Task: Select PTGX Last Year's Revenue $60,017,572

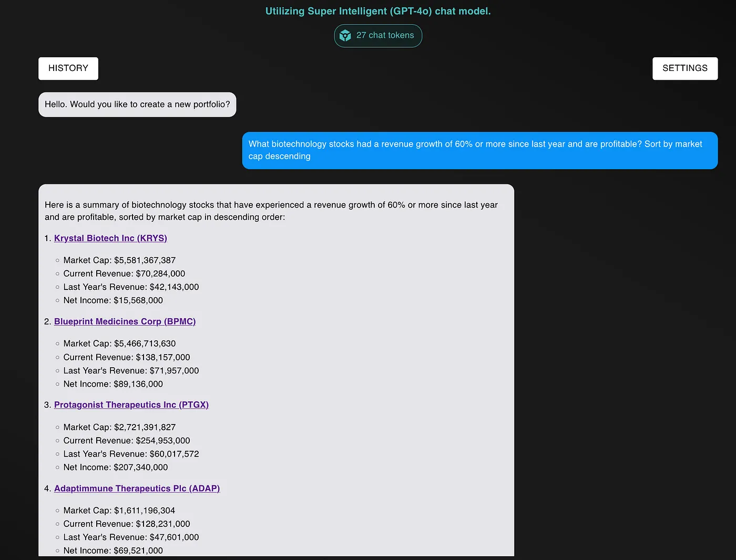Action: (x=131, y=454)
